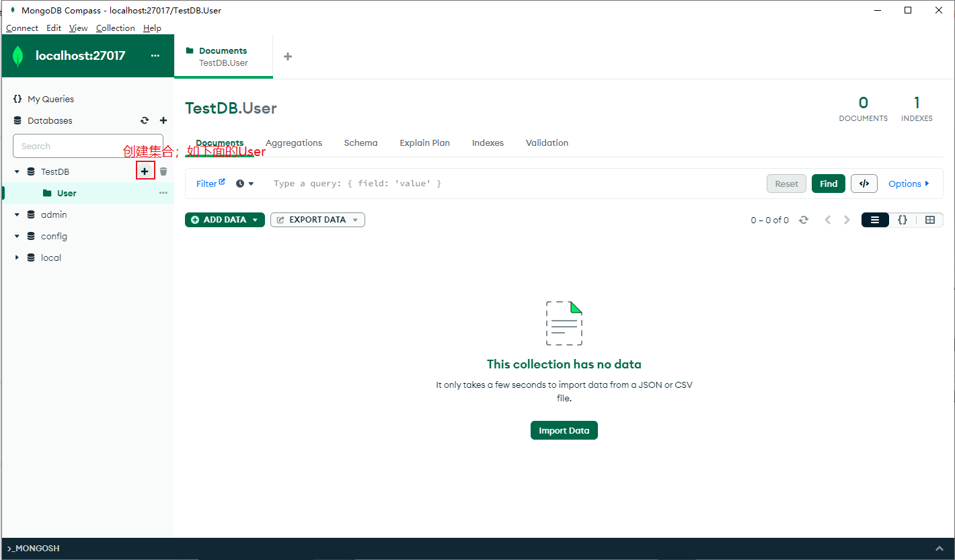Expand the local database tree
Screen dimensions: 955x560
[x=17, y=257]
